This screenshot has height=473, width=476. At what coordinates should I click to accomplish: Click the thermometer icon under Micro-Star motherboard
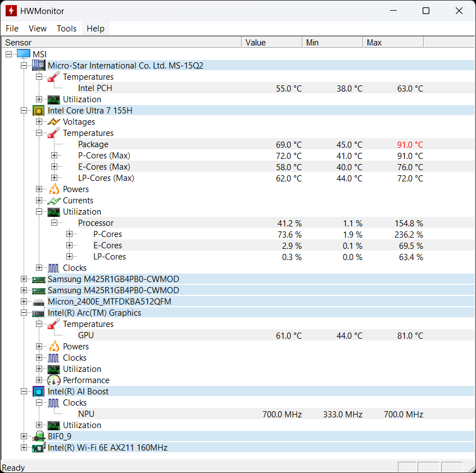click(53, 77)
